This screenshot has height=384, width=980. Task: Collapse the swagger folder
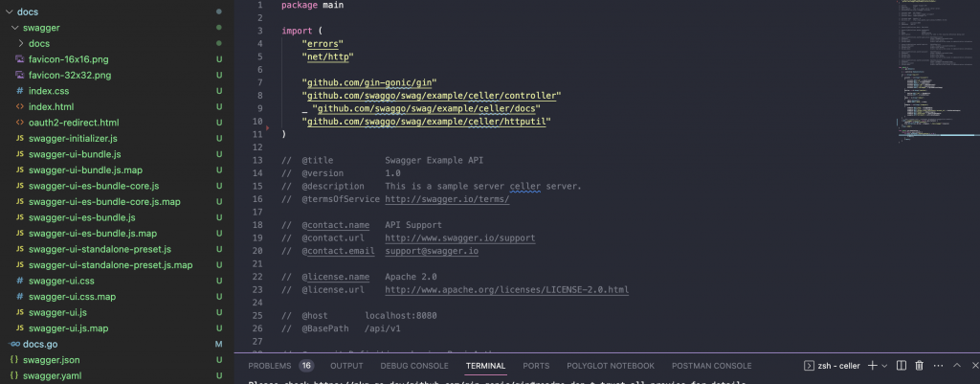pos(15,28)
